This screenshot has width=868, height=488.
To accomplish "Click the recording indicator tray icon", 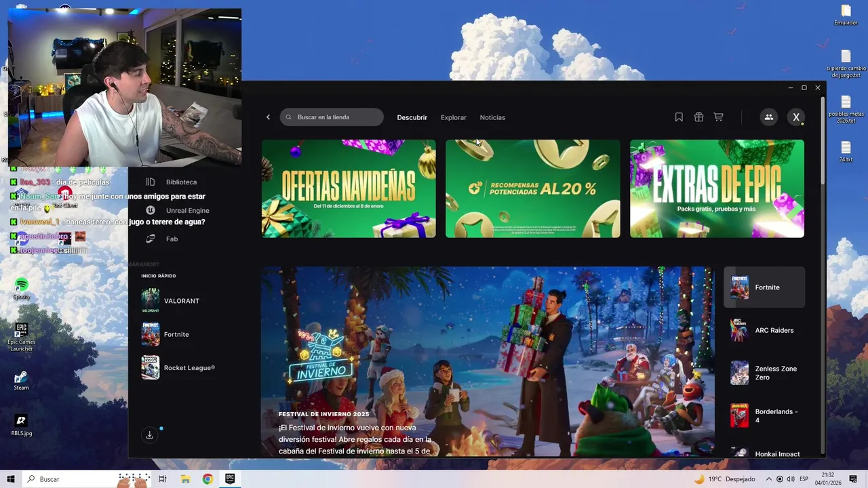I will pos(779,479).
